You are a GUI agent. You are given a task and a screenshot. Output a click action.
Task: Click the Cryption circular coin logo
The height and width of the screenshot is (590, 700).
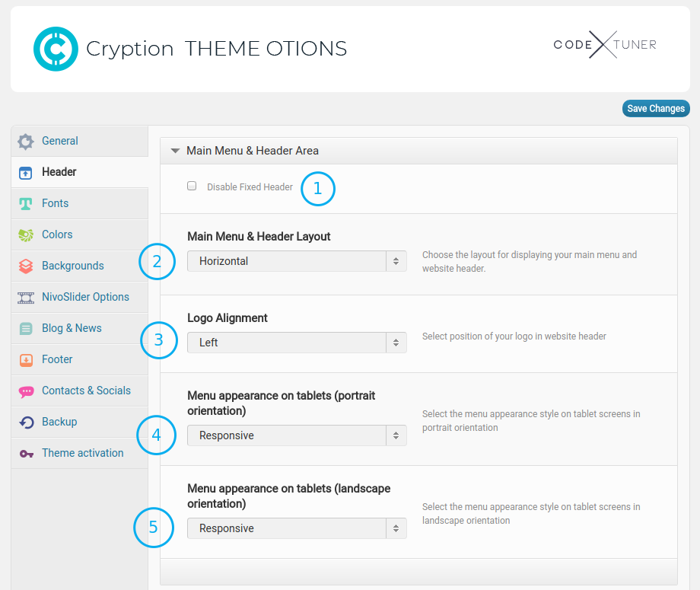coord(56,49)
